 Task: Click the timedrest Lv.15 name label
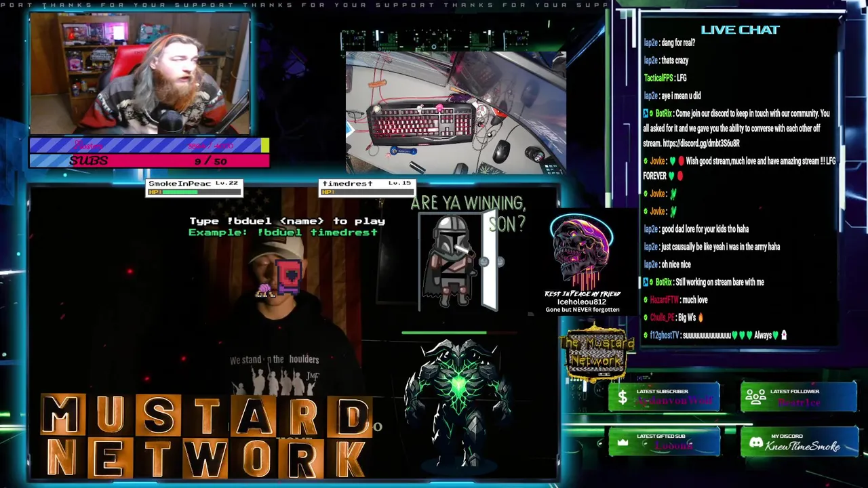(x=366, y=184)
